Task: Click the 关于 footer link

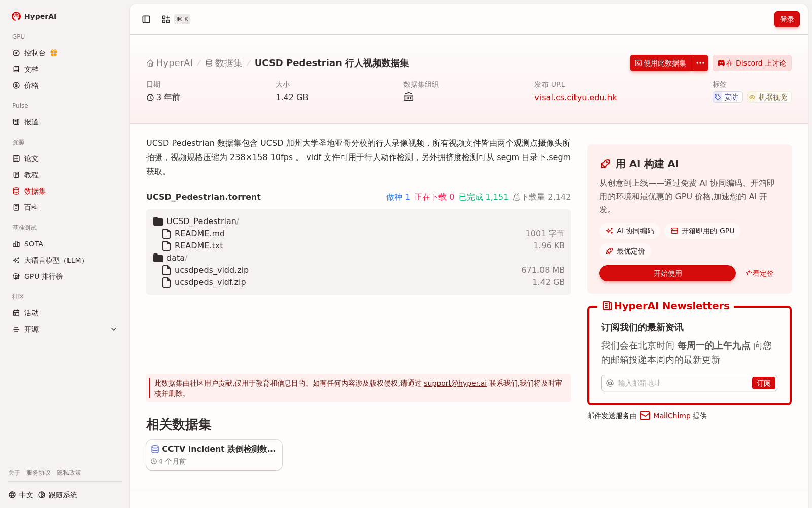Action: click(x=14, y=473)
